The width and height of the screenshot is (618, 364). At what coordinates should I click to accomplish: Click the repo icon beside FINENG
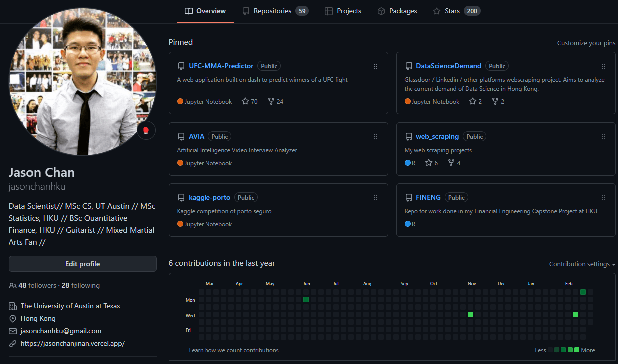point(409,198)
